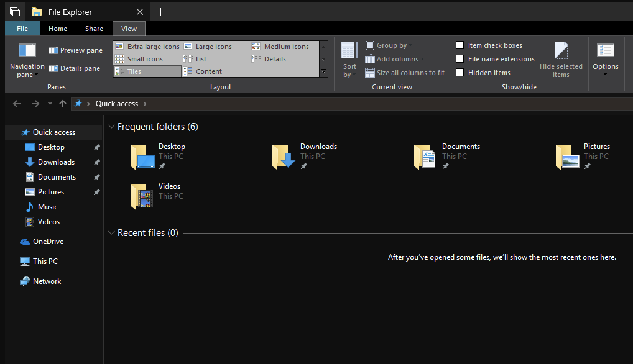Choose Small icons layout

(x=139, y=59)
